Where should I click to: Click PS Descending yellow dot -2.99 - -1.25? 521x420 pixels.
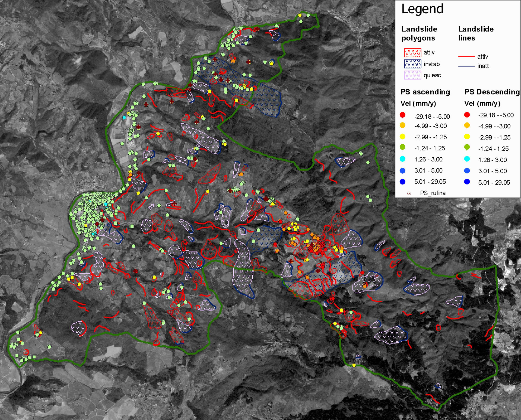[x=467, y=136]
